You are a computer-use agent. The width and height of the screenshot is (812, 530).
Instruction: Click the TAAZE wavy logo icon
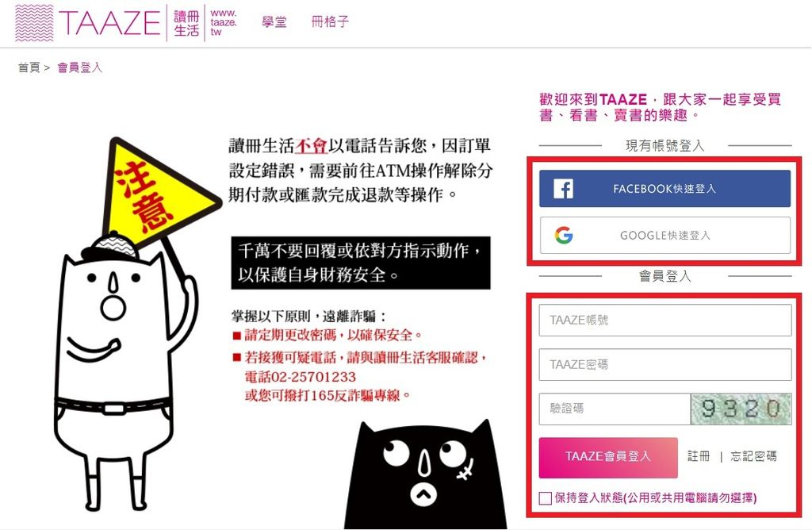tap(34, 23)
